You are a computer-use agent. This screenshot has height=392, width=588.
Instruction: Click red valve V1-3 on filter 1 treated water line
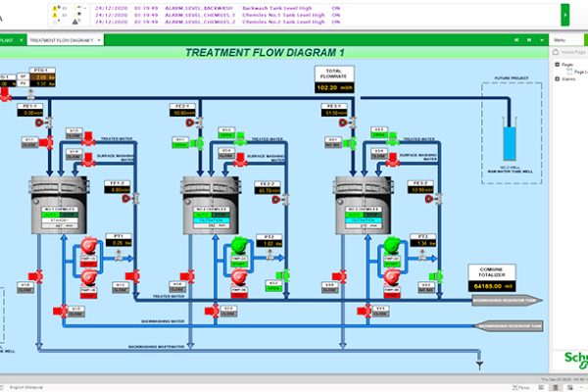[88, 138]
